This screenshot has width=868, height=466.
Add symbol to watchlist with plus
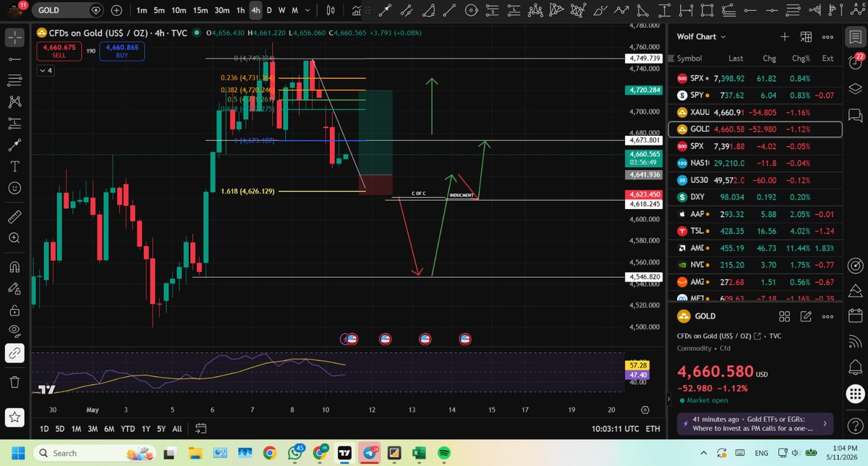pyautogui.click(x=785, y=37)
